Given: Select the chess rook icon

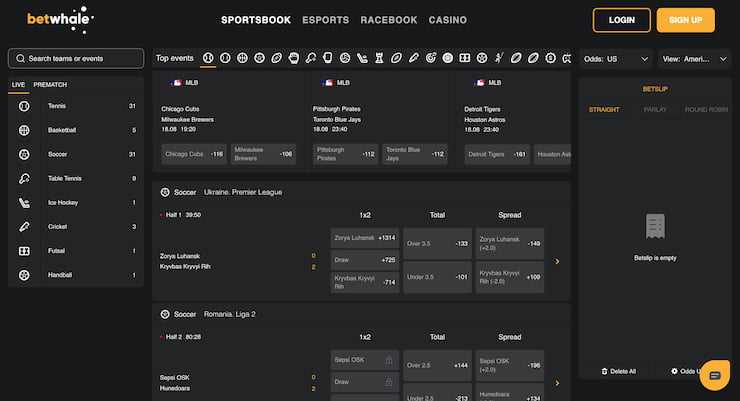Looking at the screenshot, I should pos(379,58).
